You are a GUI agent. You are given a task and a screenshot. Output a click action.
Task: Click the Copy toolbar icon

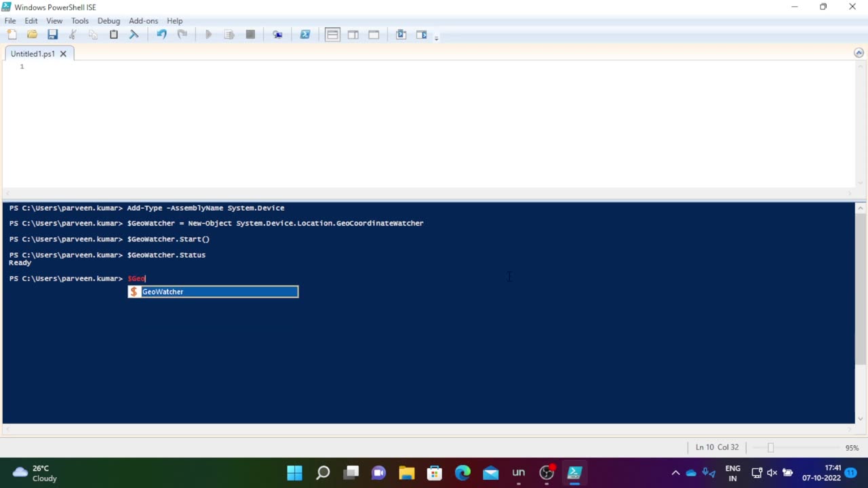coord(93,35)
